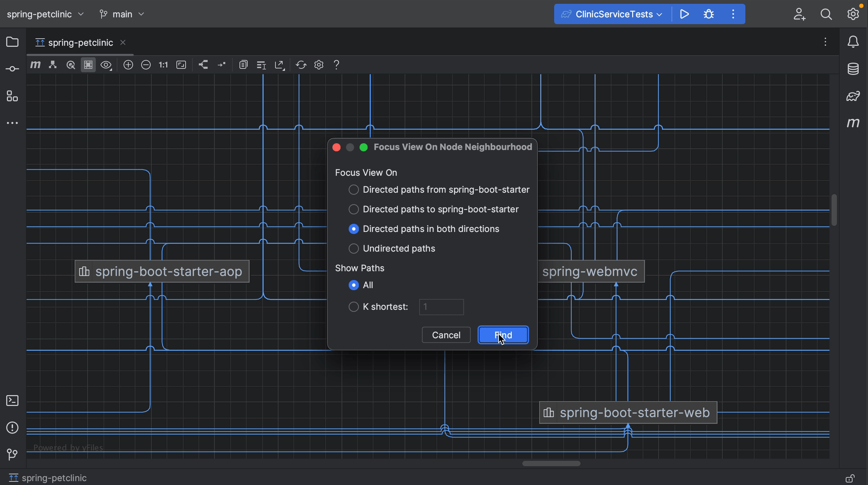868x485 pixels.
Task: Refresh the diagram layout
Action: click(301, 65)
